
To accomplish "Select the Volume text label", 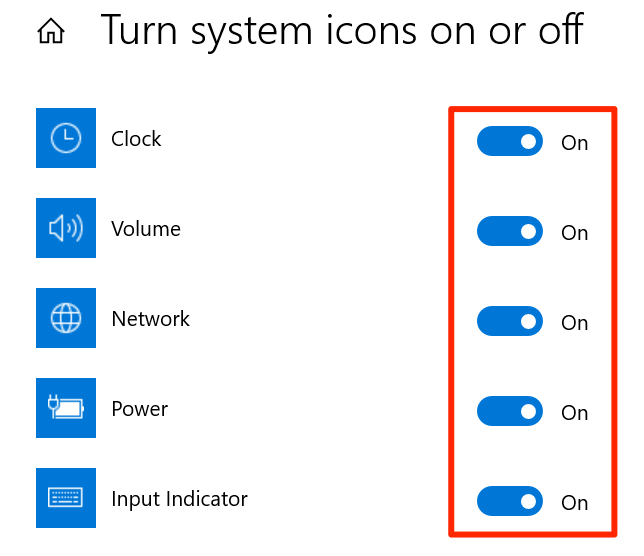I will (x=146, y=229).
